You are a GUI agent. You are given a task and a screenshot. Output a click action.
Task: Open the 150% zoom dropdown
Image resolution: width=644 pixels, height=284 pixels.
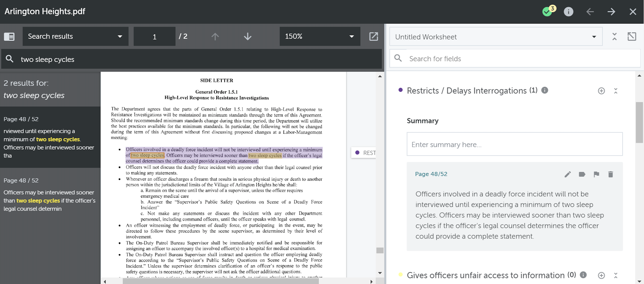pyautogui.click(x=319, y=36)
